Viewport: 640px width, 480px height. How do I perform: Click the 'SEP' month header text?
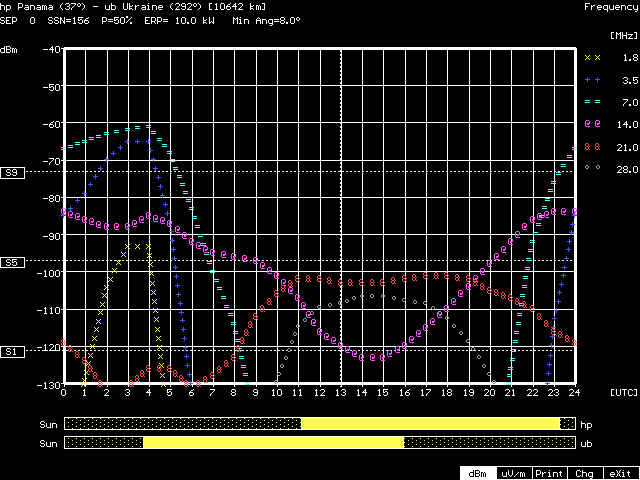click(8, 20)
